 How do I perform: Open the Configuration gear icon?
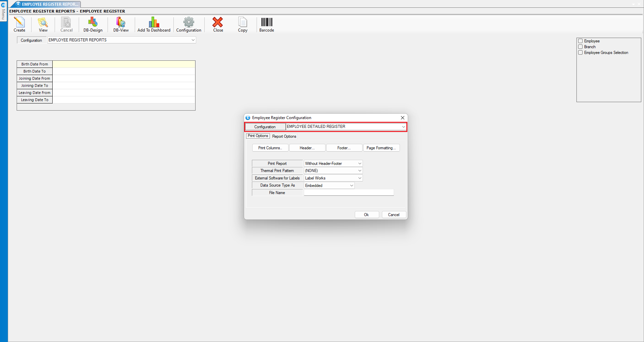188,23
